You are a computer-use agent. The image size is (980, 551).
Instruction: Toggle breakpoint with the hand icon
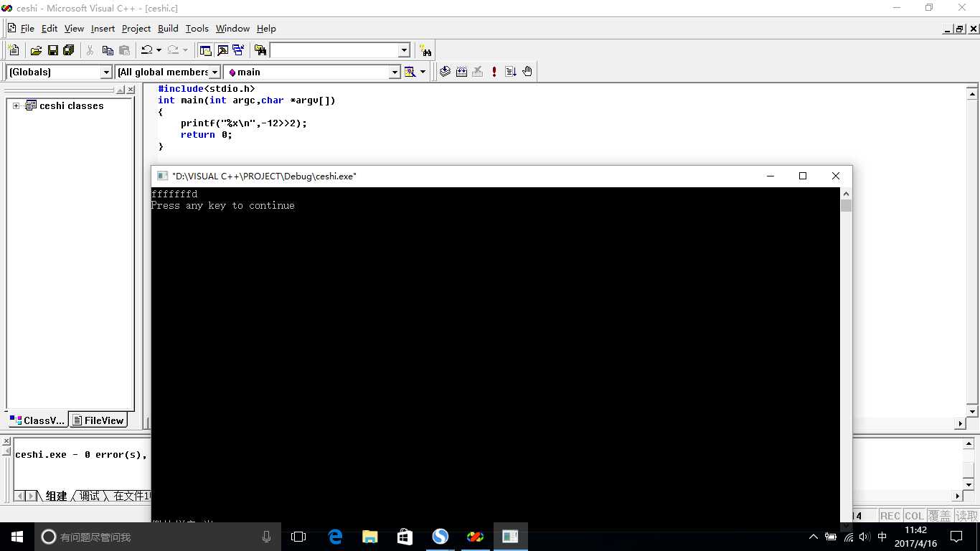(x=527, y=72)
